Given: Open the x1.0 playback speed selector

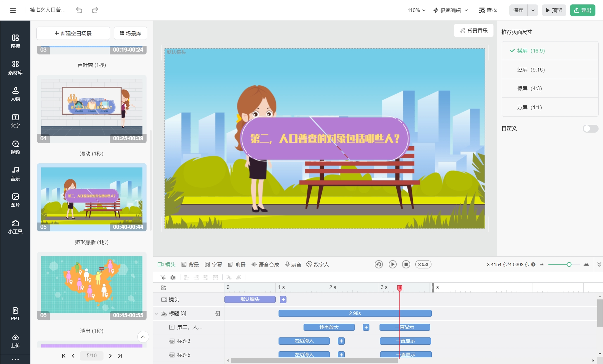Looking at the screenshot, I should click(x=423, y=264).
